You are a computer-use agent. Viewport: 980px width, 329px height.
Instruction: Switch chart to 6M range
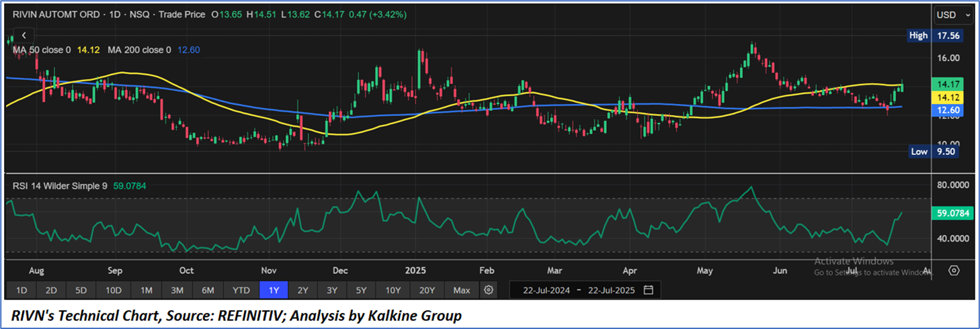[208, 290]
